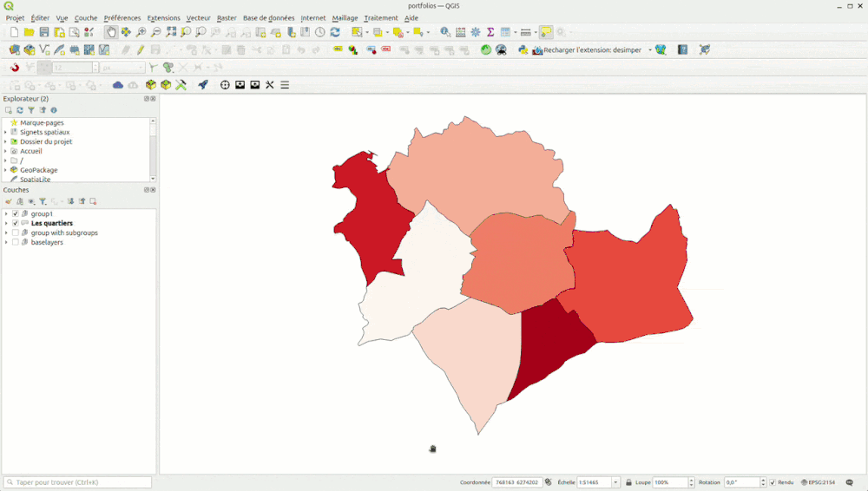
Task: Save the project with the floppy disk icon
Action: click(44, 32)
